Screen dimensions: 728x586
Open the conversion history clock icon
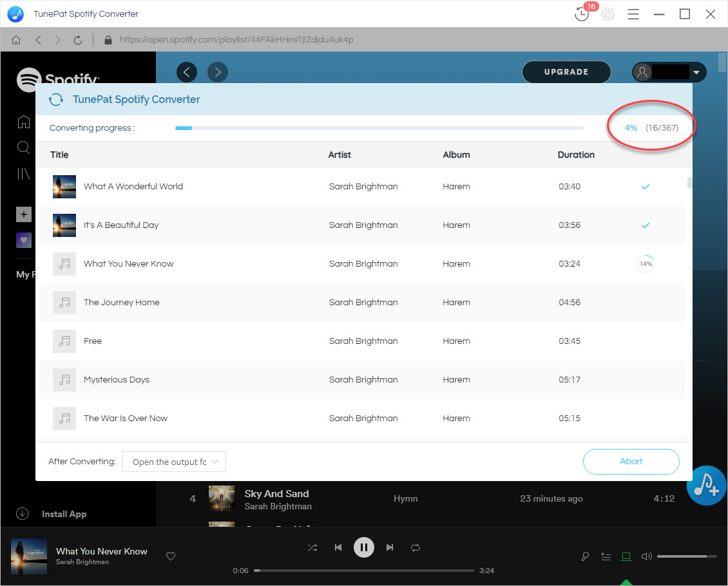[x=582, y=14]
